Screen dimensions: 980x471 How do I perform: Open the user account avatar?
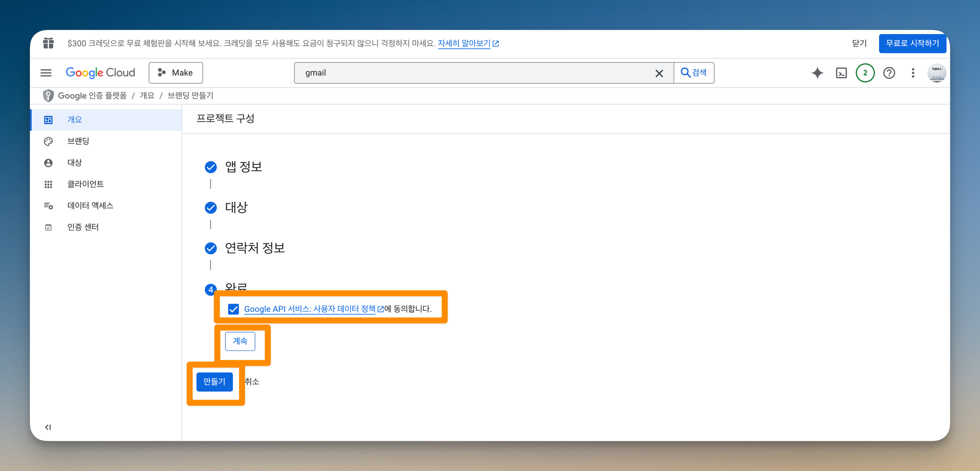point(936,73)
